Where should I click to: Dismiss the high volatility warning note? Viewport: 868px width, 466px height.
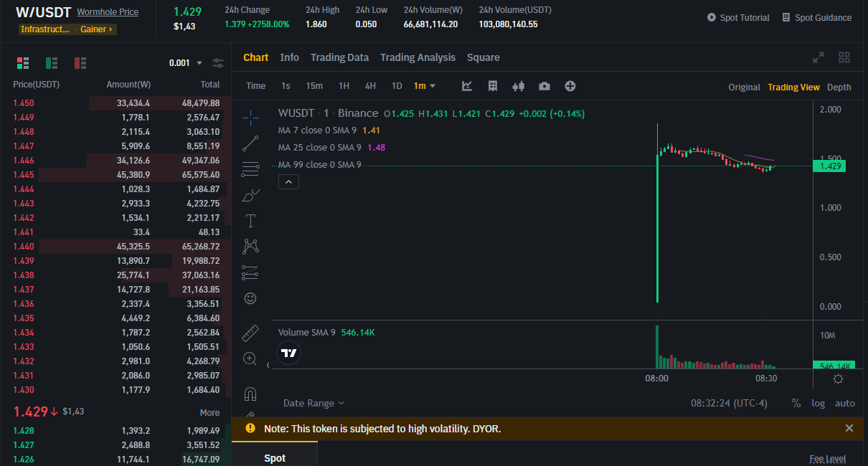click(849, 428)
